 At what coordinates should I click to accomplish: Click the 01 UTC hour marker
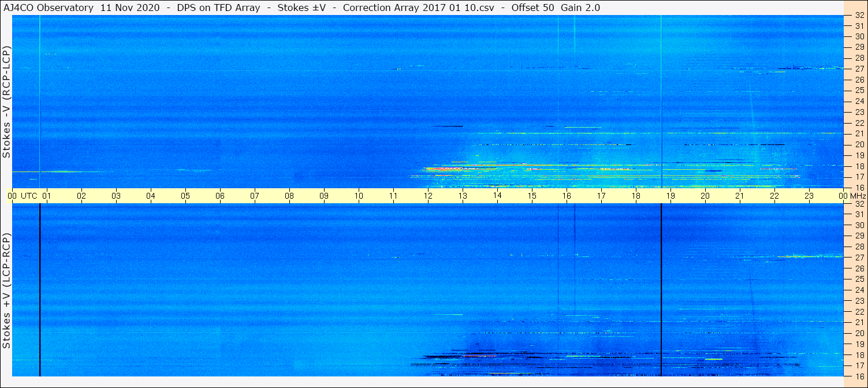click(x=47, y=196)
